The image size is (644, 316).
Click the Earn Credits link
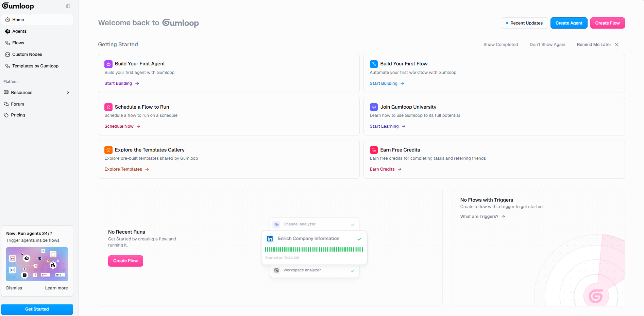tap(382, 169)
